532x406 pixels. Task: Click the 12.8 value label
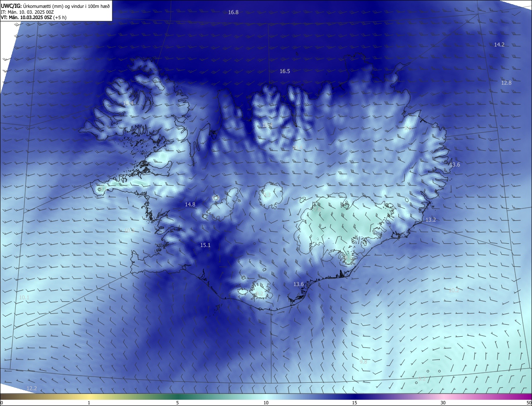tap(506, 83)
